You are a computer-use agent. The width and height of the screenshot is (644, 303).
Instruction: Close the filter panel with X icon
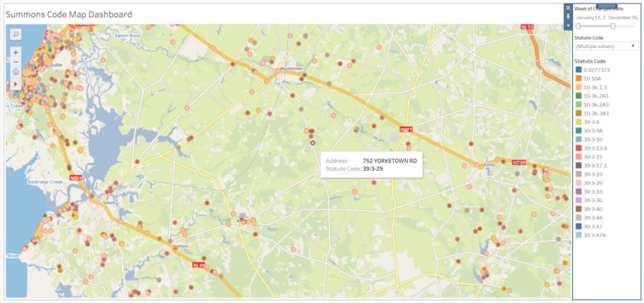tap(568, 8)
